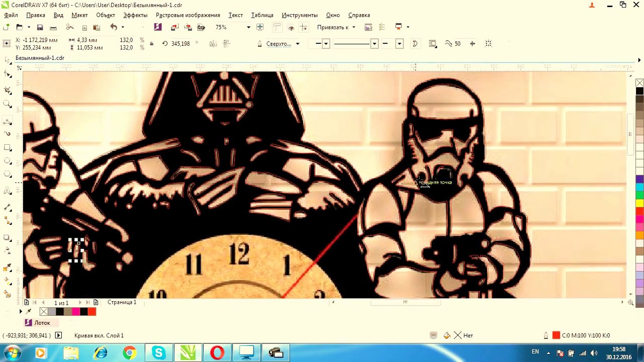Open the Растровые изображения menu
Image resolution: width=644 pixels, height=362 pixels.
point(188,15)
